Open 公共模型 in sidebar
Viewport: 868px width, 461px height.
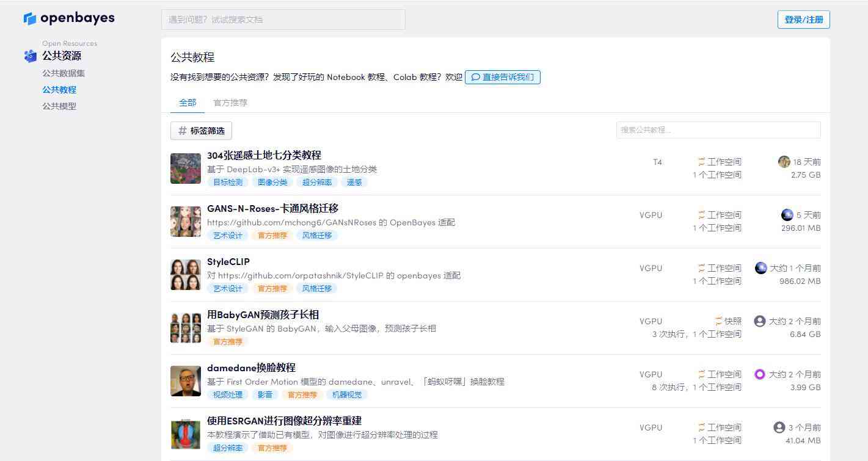(x=59, y=106)
